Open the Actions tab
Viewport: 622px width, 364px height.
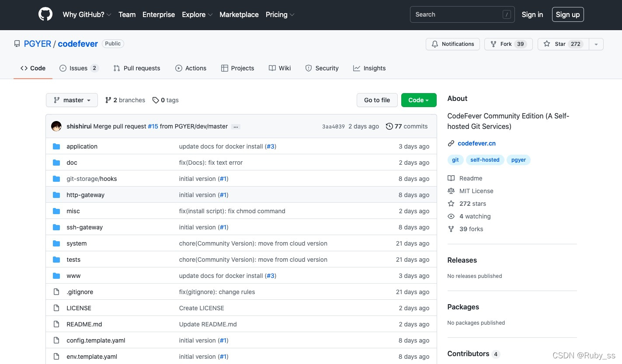pyautogui.click(x=191, y=68)
